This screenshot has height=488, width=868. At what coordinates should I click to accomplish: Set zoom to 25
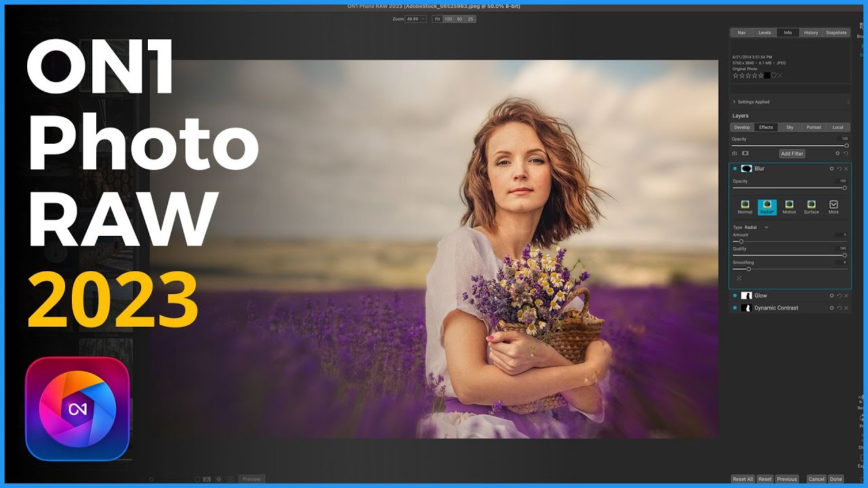click(x=471, y=19)
